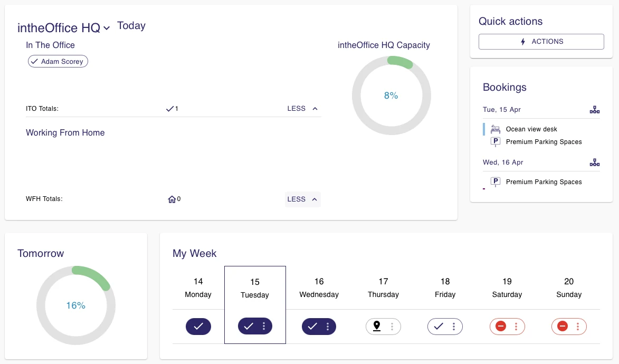
Task: Collapse the Working From Home list with LESS
Action: pyautogui.click(x=302, y=199)
